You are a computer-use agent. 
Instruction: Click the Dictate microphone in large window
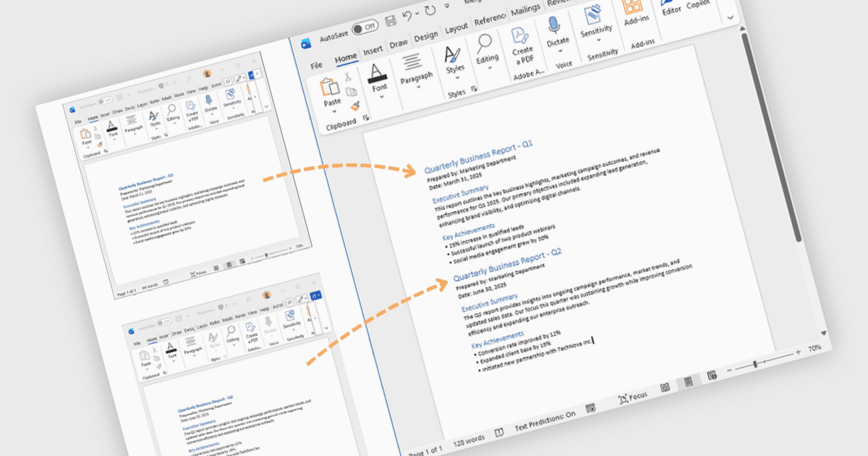[554, 26]
